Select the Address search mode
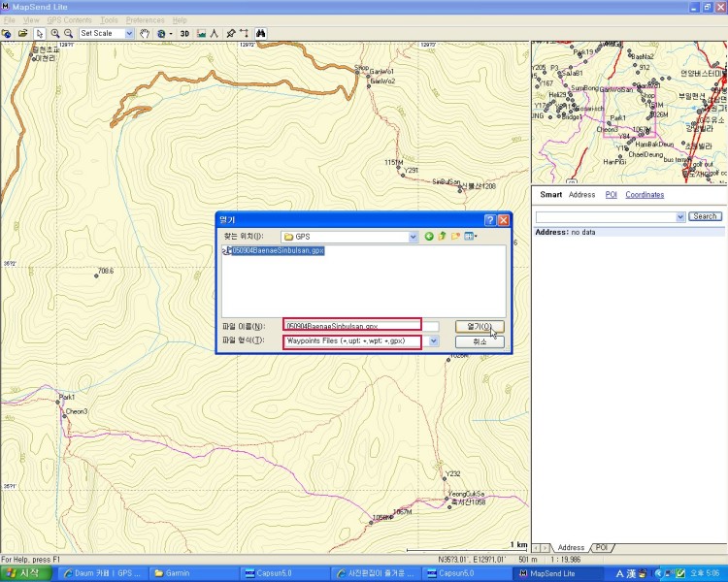 pos(581,194)
